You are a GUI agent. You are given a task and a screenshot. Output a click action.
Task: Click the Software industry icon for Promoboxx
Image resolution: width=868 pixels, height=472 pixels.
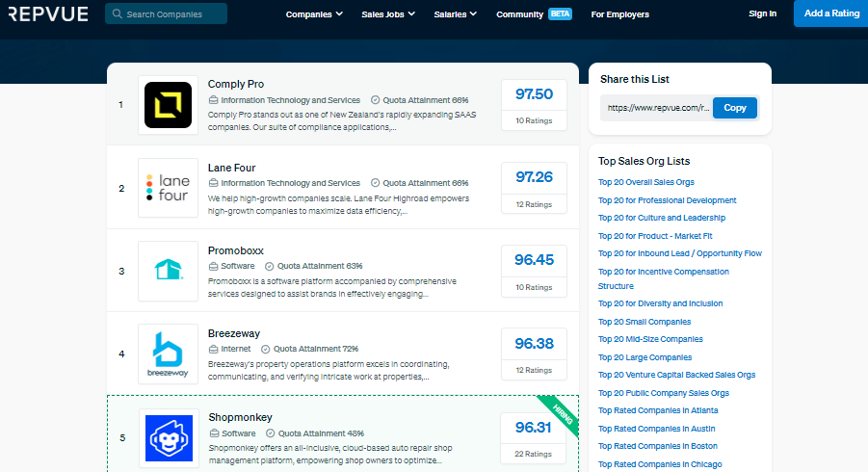point(213,266)
